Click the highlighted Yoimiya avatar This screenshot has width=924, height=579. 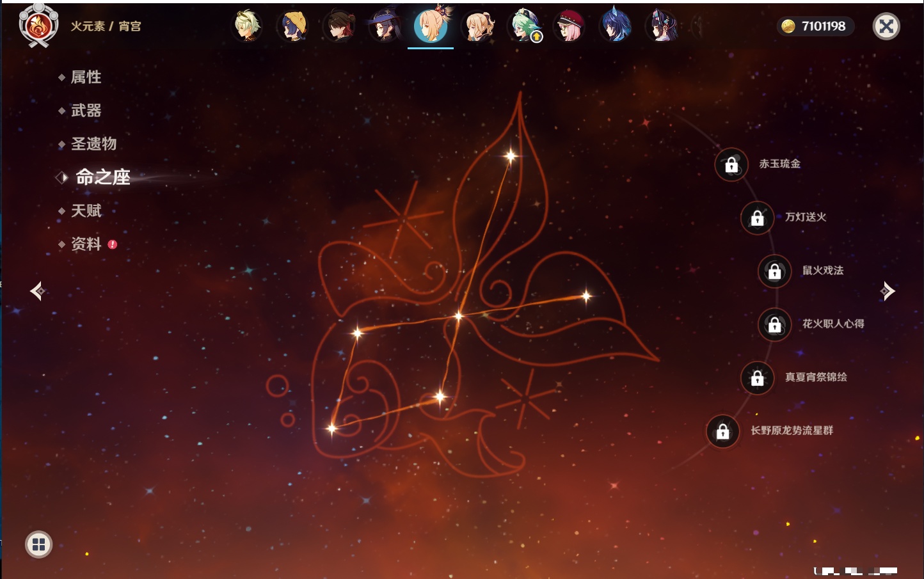[431, 26]
